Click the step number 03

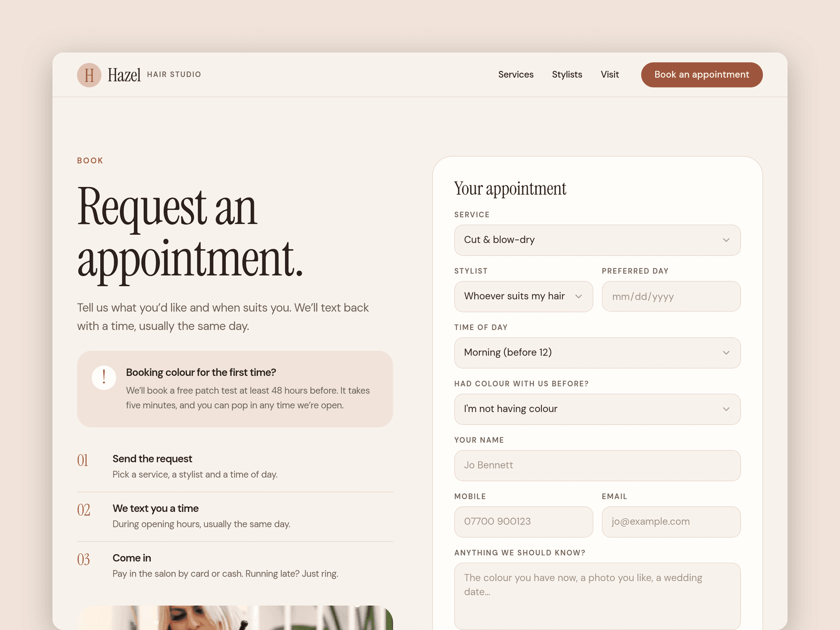click(x=83, y=560)
